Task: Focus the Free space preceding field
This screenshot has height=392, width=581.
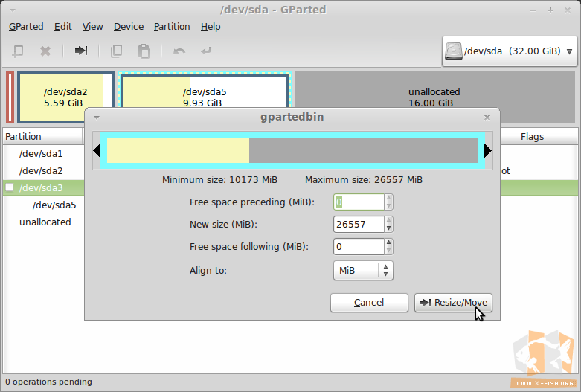Action: (359, 202)
